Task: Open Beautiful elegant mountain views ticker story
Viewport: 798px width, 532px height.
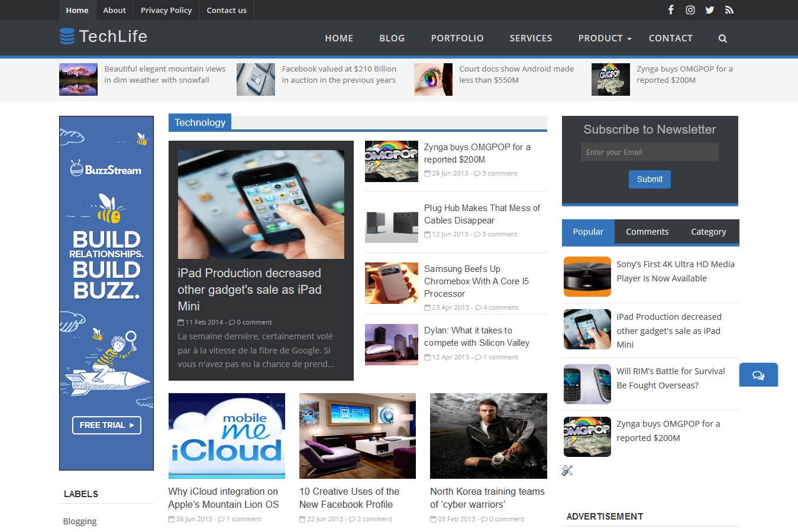Action: coord(165,74)
